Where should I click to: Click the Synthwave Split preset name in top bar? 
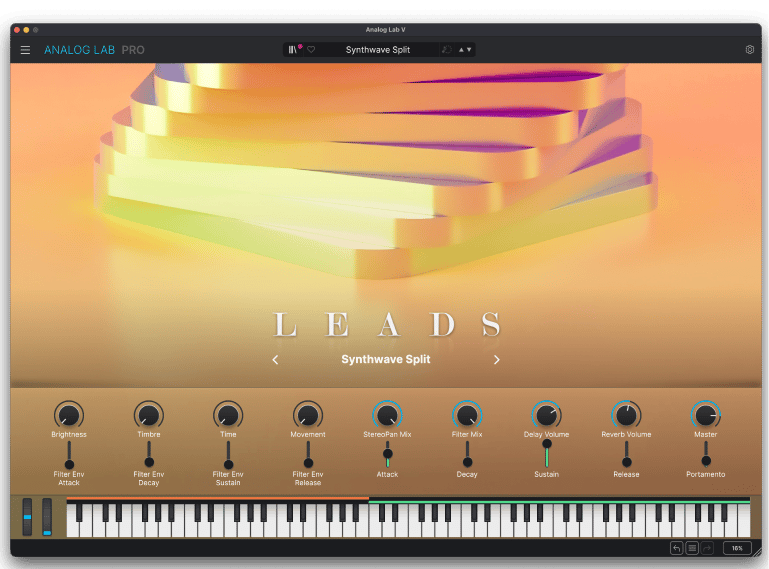377,49
